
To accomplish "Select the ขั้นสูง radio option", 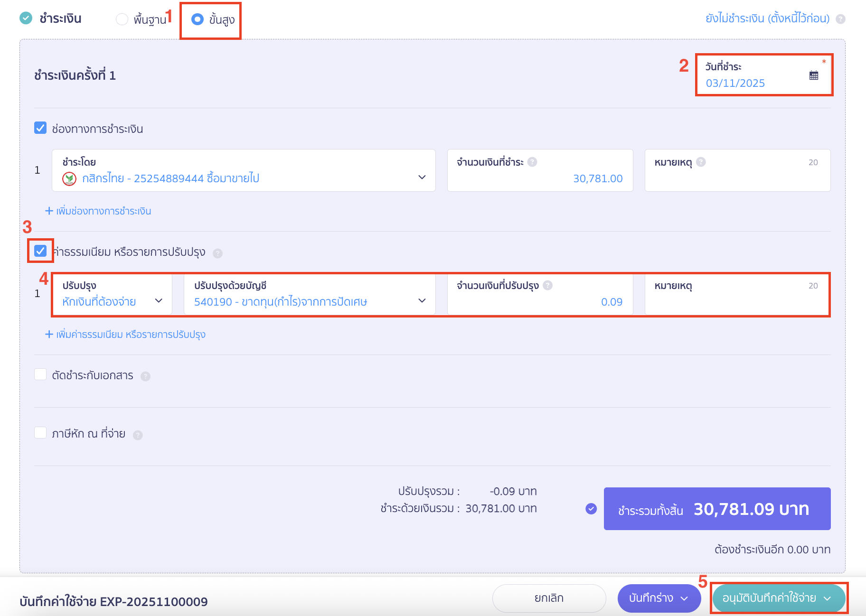I will coord(198,19).
